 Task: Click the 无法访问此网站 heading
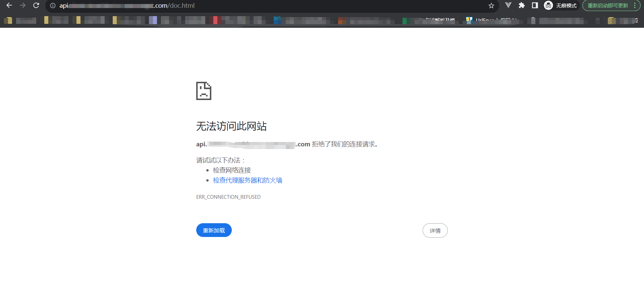pos(231,126)
